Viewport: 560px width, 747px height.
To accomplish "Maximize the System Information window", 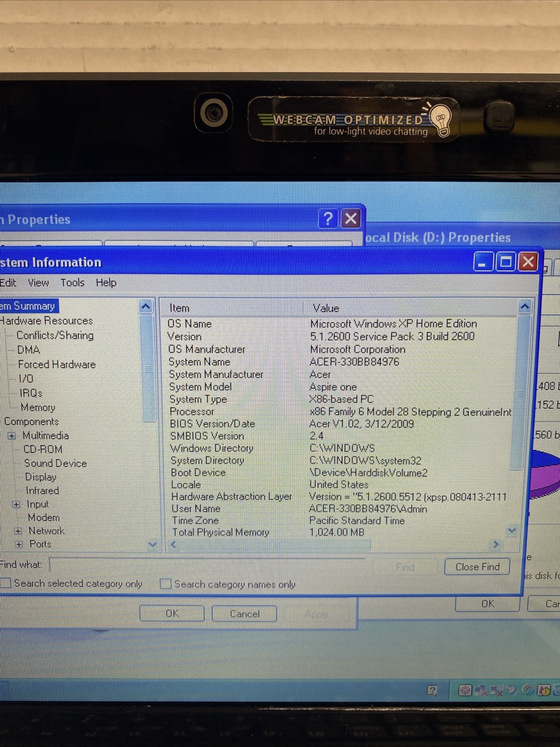I will 505,262.
